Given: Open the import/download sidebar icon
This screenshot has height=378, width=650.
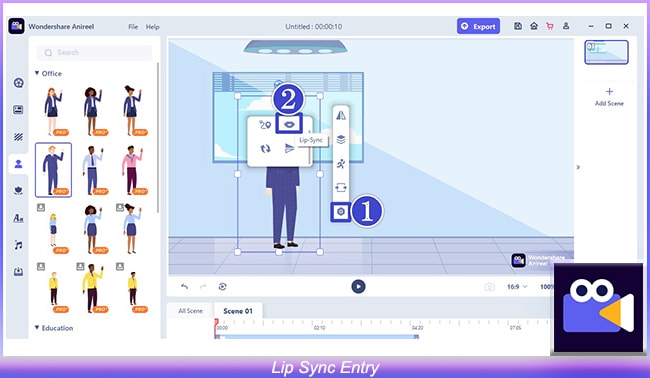Looking at the screenshot, I should 18,272.
